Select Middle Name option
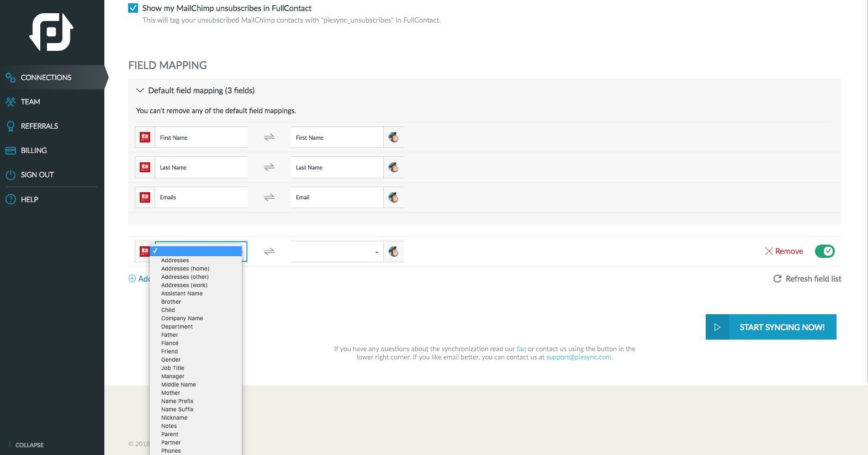Image resolution: width=868 pixels, height=455 pixels. click(x=196, y=384)
